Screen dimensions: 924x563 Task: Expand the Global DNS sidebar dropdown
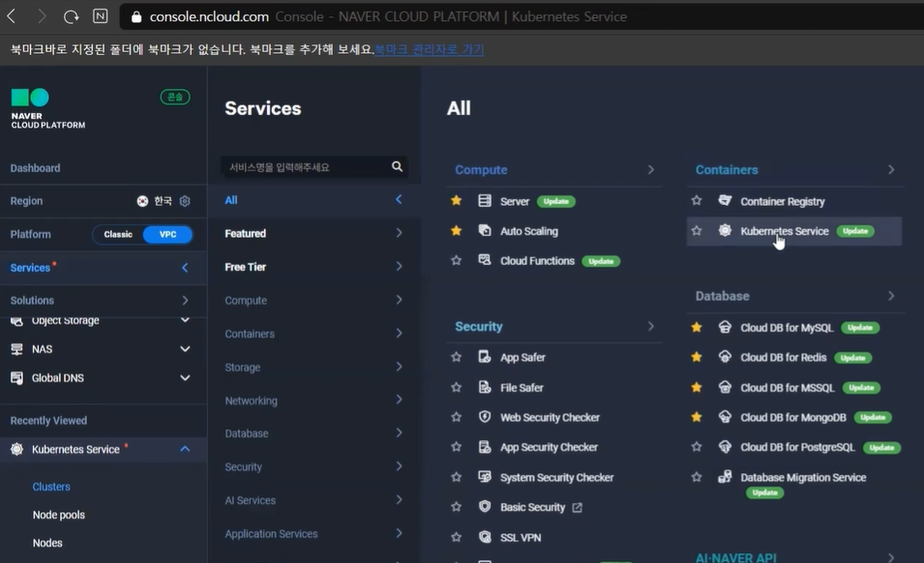click(185, 378)
